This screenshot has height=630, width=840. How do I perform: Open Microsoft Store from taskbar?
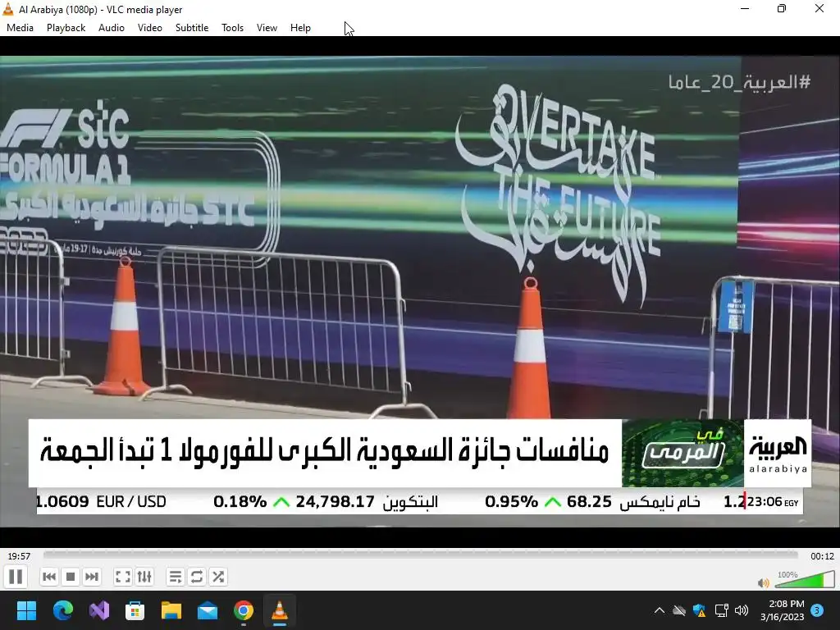[135, 610]
